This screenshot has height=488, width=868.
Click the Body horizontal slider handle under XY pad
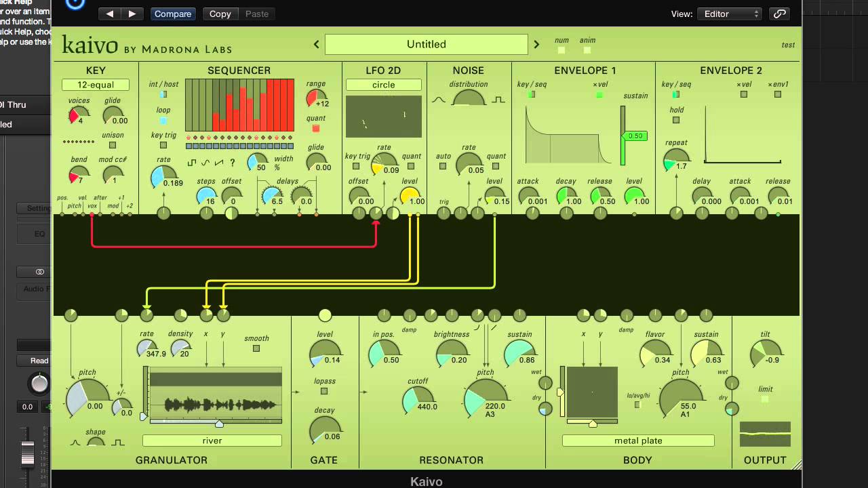[x=593, y=424]
